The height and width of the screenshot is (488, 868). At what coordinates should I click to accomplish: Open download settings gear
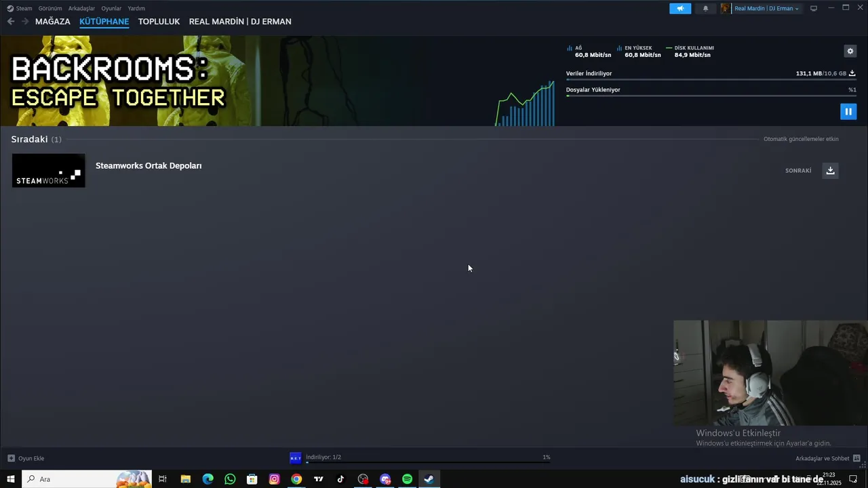click(x=850, y=51)
